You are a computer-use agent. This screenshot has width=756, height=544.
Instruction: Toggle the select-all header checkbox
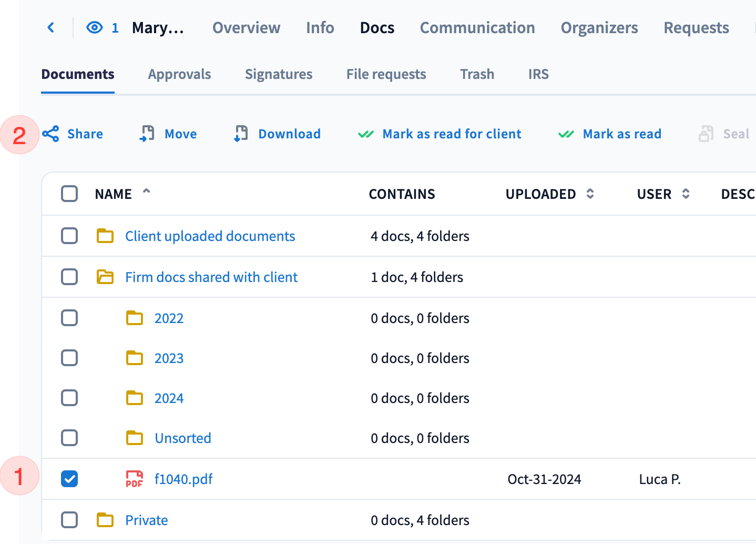(x=69, y=194)
